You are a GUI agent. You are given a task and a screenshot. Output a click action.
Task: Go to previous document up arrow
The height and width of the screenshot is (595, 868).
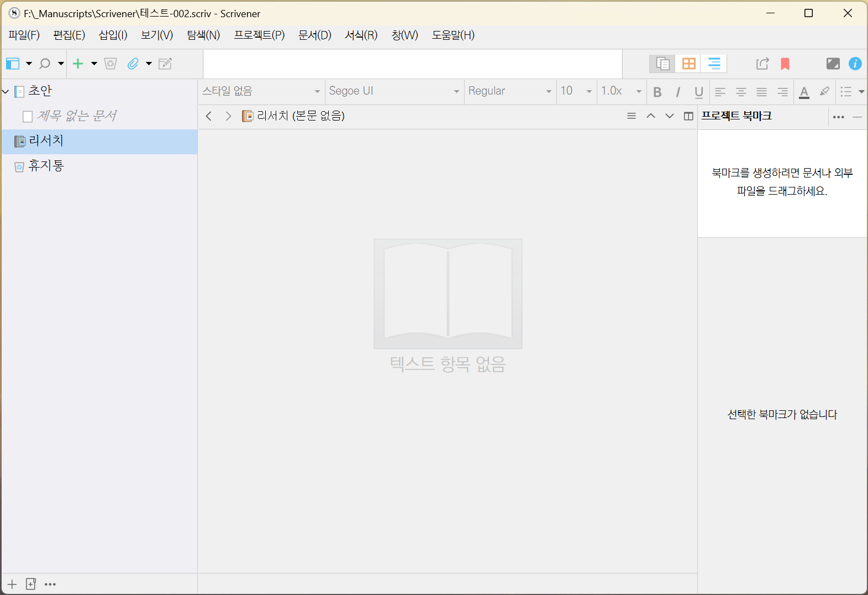click(651, 116)
